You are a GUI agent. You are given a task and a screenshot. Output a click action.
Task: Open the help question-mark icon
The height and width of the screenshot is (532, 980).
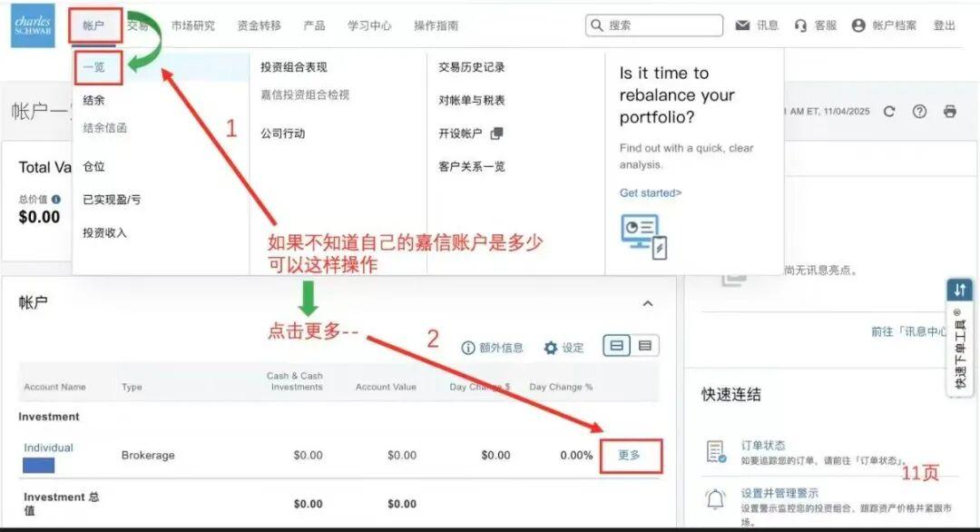(919, 112)
